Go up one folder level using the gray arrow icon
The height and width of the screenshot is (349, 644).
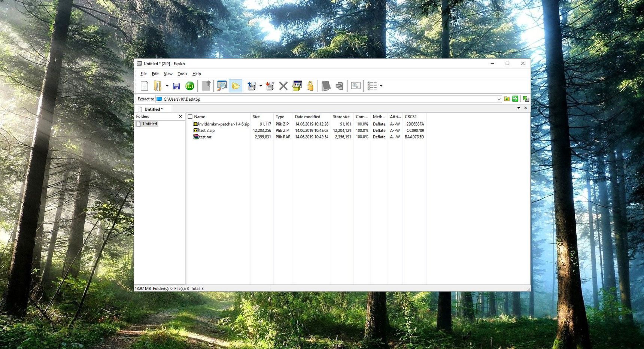(x=206, y=86)
